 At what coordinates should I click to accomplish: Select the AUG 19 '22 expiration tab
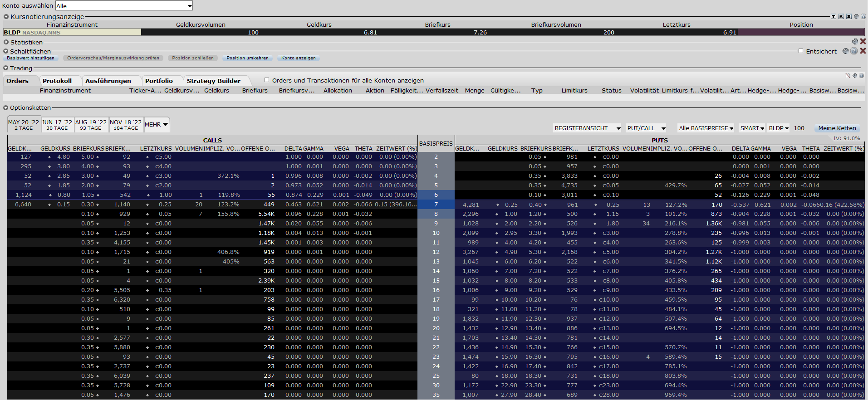(x=91, y=124)
